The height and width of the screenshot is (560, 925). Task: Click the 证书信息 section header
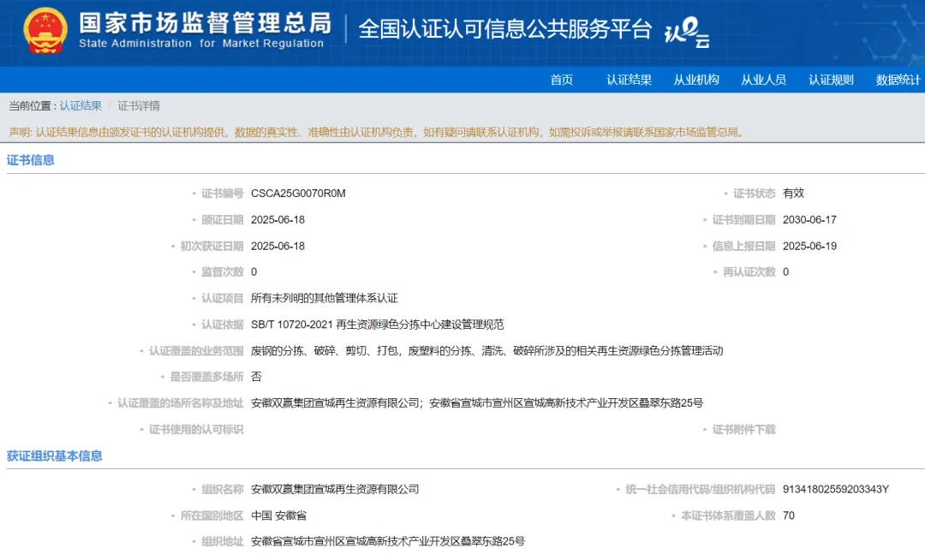[31, 160]
